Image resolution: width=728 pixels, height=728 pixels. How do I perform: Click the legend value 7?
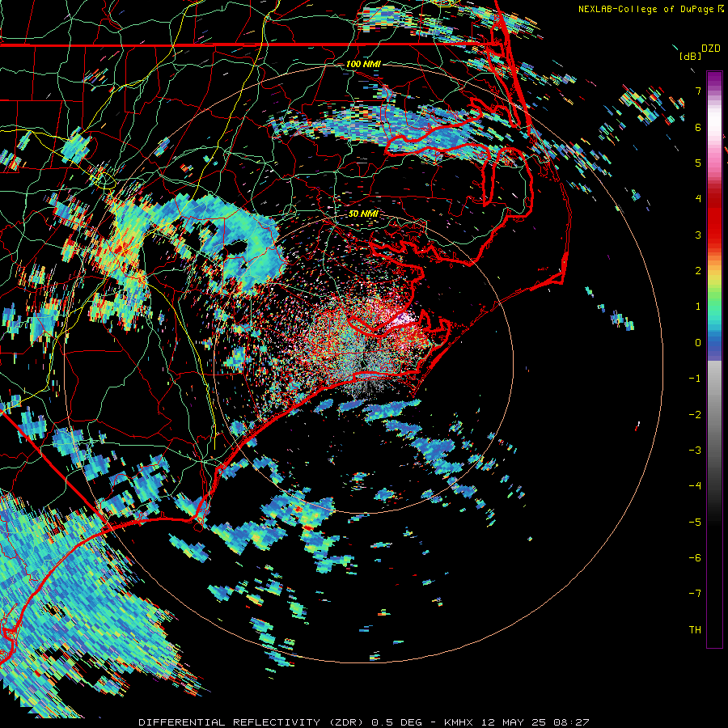(698, 91)
